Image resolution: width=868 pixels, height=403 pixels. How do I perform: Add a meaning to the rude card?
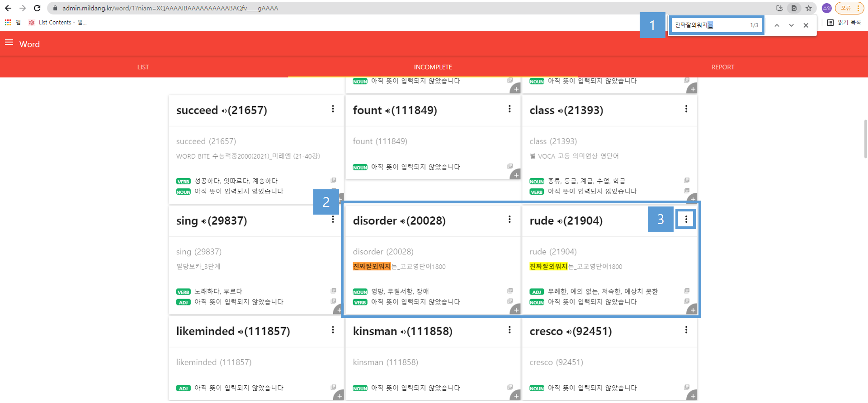[x=693, y=310]
